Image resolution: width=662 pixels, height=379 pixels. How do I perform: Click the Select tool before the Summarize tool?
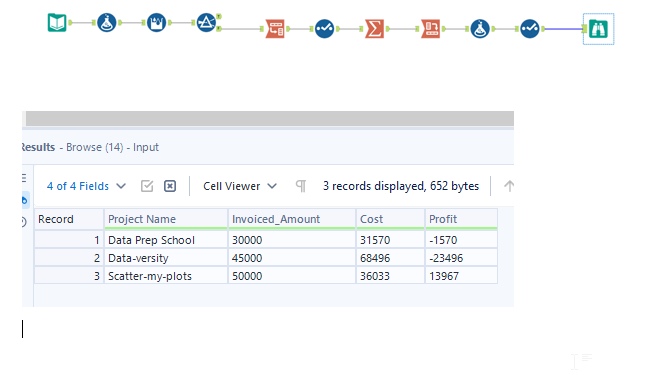[x=324, y=29]
